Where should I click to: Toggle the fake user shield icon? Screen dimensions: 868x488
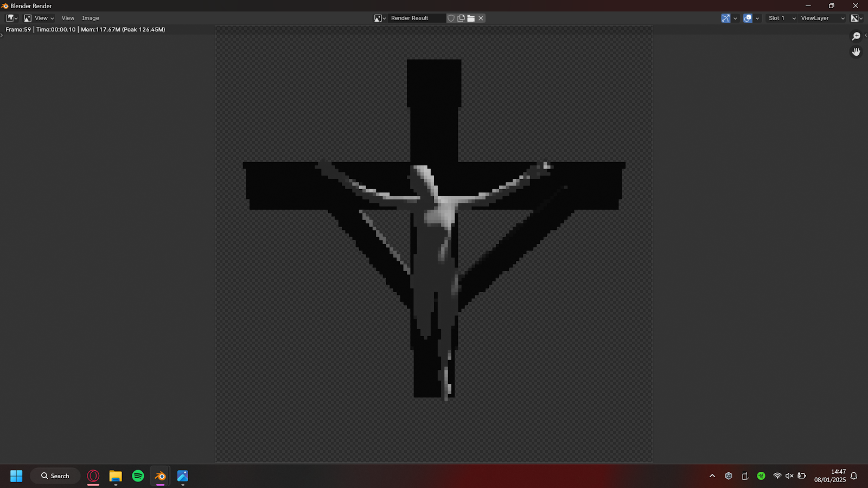pyautogui.click(x=451, y=18)
